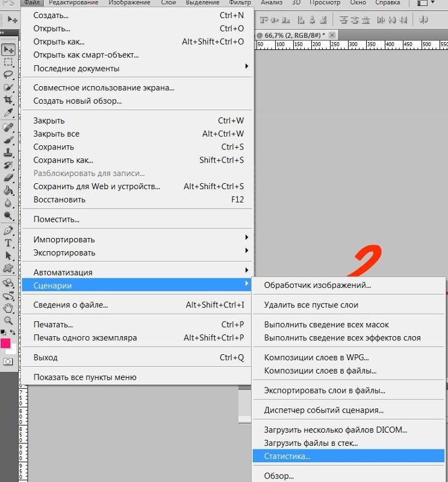The height and width of the screenshot is (482, 448).
Task: Click Auto-Align Layers icon
Action: pyautogui.click(x=423, y=20)
